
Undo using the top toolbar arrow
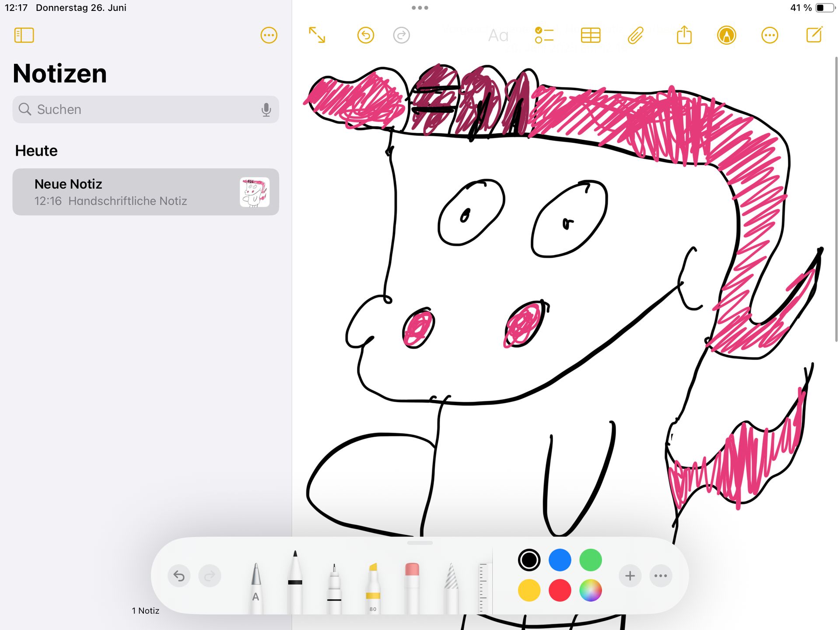coord(366,35)
